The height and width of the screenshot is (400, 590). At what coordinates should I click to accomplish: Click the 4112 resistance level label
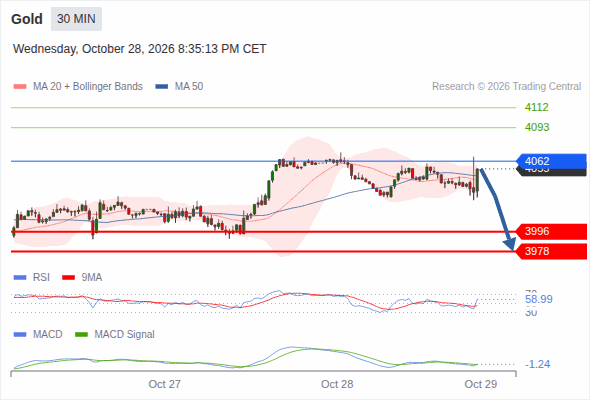point(537,107)
